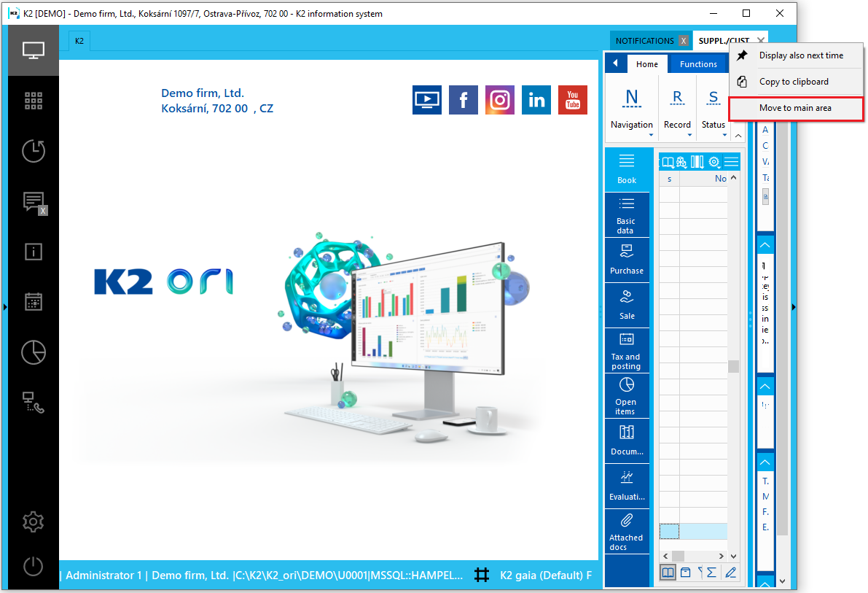Open the Evaluati... section
This screenshot has width=868, height=593.
pos(627,487)
